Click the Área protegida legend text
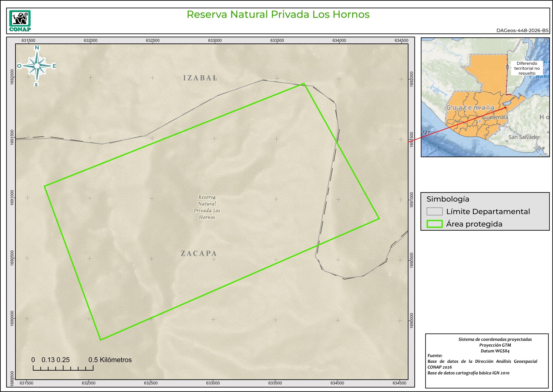Image resolution: width=553 pixels, height=392 pixels. click(474, 224)
